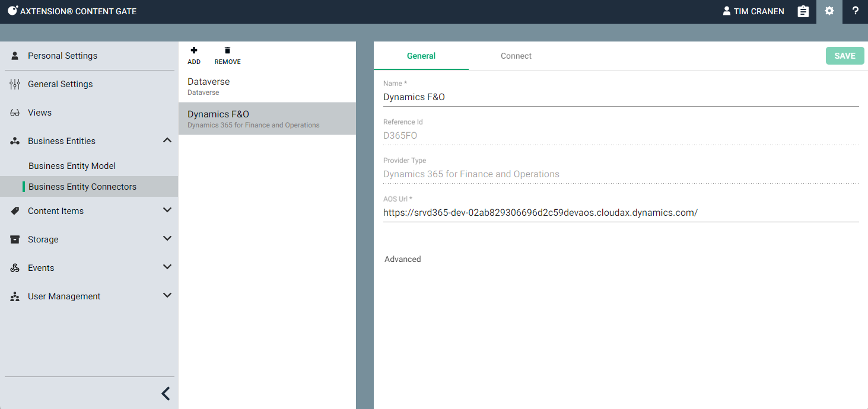Collapse the sidebar with left chevron

click(x=166, y=394)
